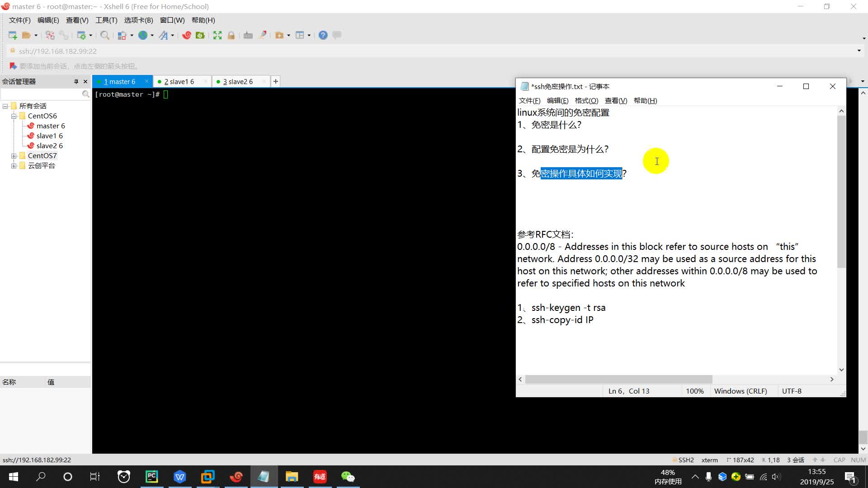Open Notepad 查看(V) menu
The height and width of the screenshot is (488, 868).
tap(616, 100)
